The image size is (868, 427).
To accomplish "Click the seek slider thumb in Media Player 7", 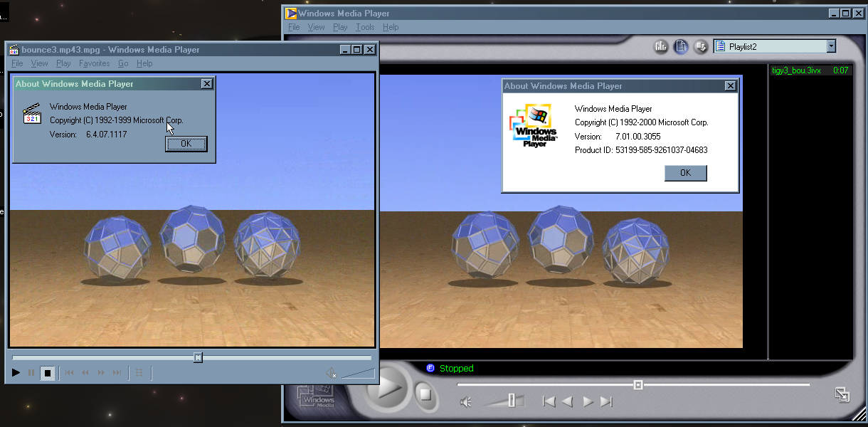I will point(638,385).
